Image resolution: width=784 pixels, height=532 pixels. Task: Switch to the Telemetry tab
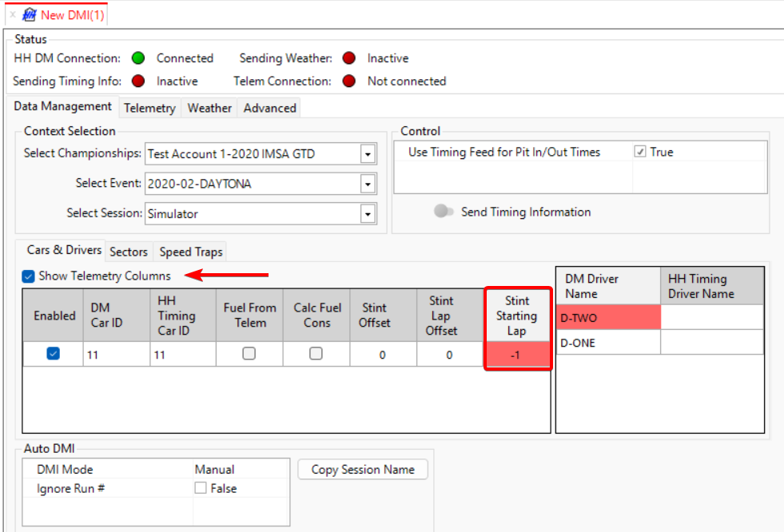point(149,108)
